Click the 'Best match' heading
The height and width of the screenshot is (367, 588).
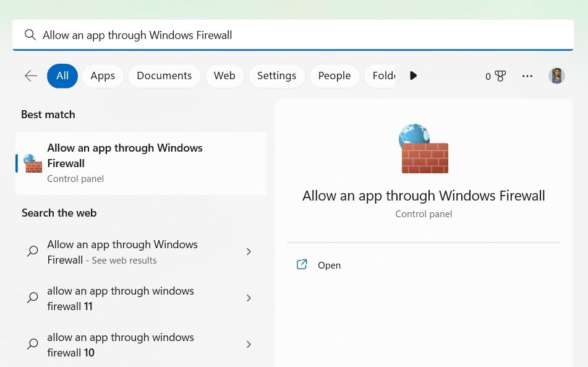coord(48,114)
